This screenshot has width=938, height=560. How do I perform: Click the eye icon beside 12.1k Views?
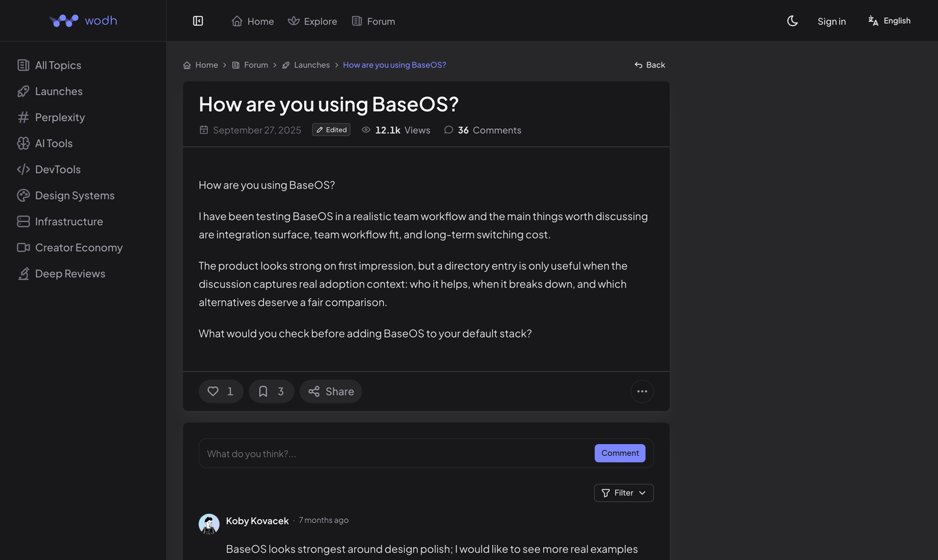(366, 130)
